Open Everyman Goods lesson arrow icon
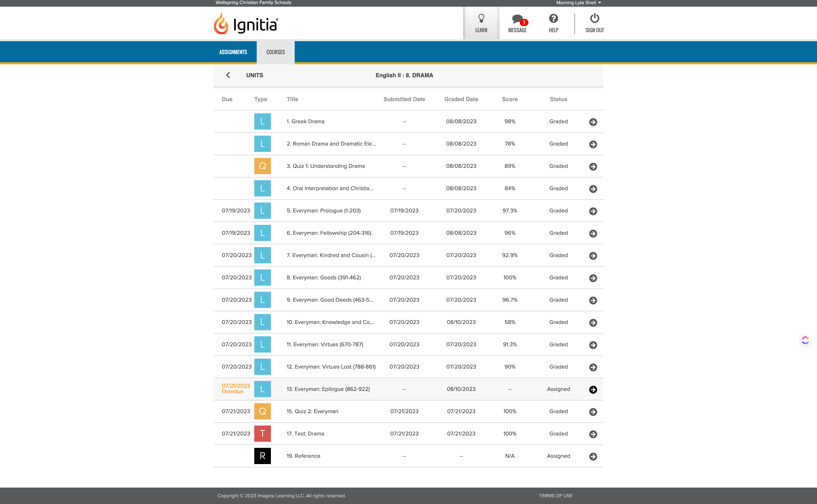Screen dimensions: 817x504 tap(593, 278)
